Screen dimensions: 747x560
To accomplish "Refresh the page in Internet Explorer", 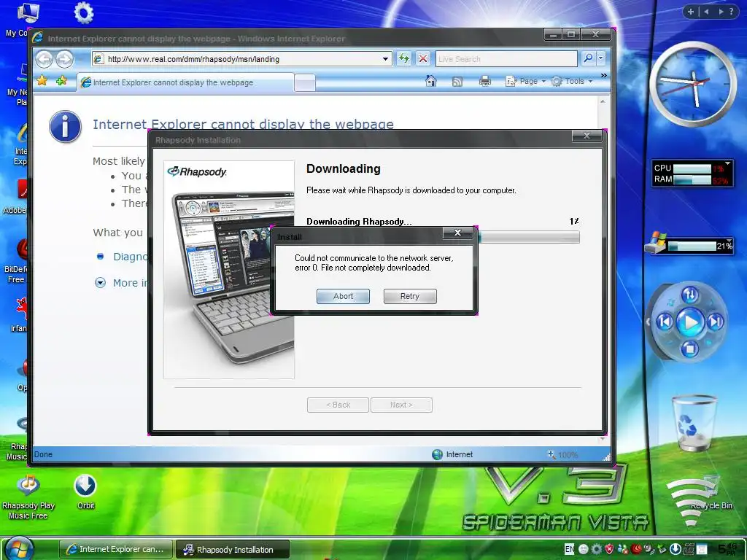I will pos(404,58).
